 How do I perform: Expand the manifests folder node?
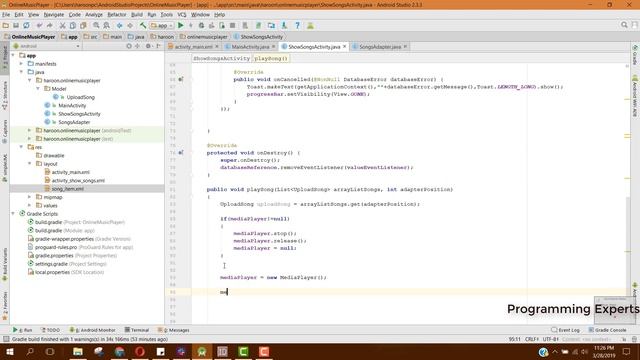[x=21, y=64]
